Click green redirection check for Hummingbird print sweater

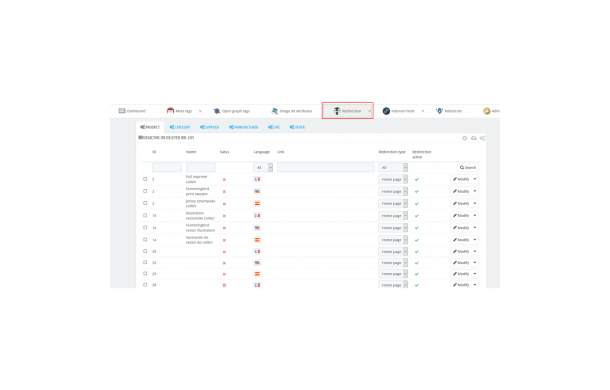coord(417,191)
